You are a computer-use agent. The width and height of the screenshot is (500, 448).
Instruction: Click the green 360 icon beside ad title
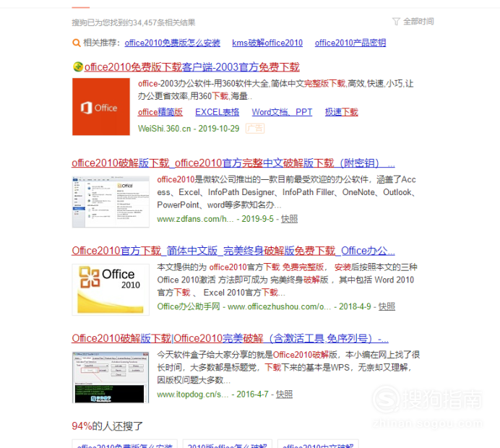(78, 67)
